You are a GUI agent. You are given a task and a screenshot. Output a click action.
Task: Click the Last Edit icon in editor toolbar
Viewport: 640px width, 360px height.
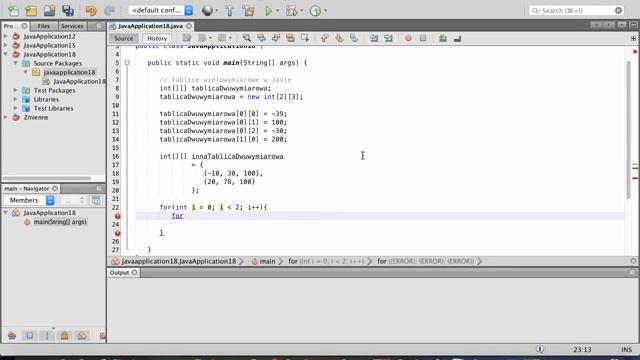(x=187, y=38)
